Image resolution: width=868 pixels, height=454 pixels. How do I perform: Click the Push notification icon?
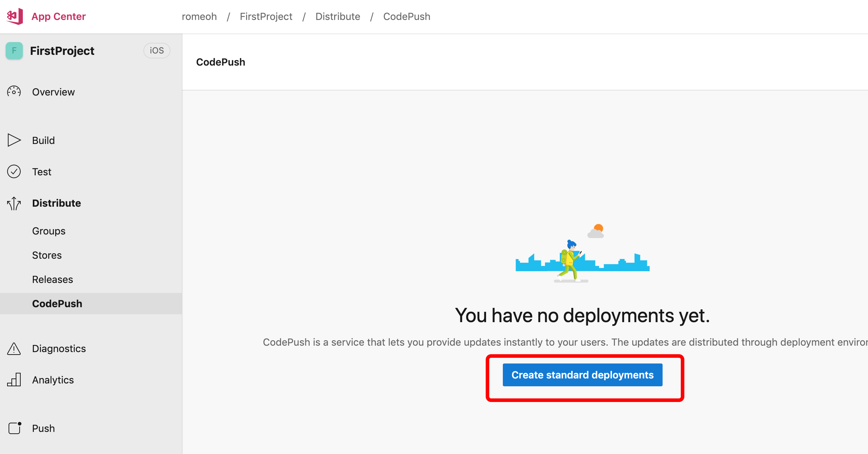click(x=15, y=428)
